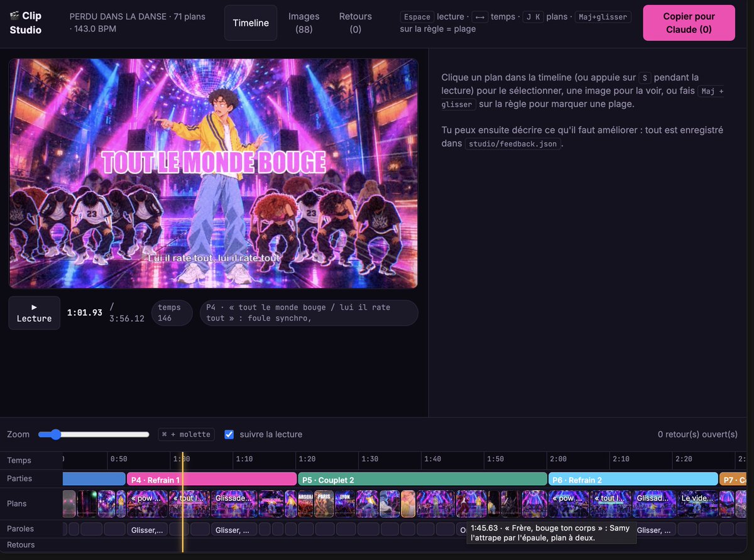Click the Temps row label
The image size is (754, 560).
tap(19, 461)
